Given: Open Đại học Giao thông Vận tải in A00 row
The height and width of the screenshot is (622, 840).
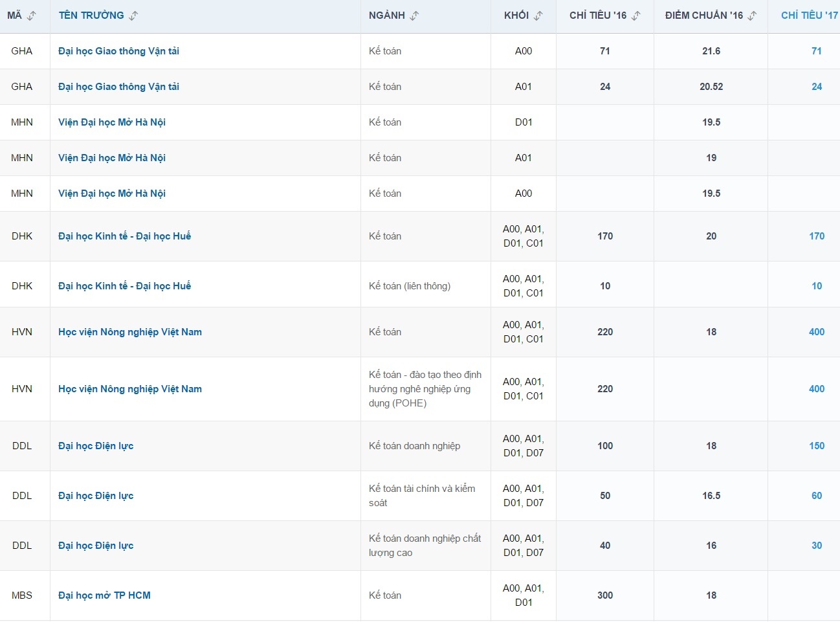Looking at the screenshot, I should 118,51.
